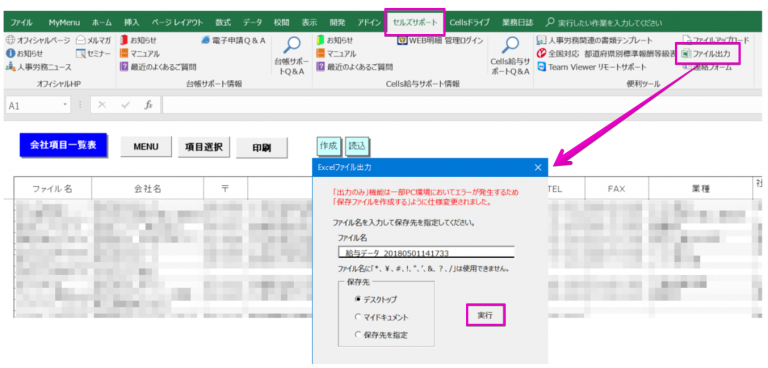Click ファイル出力 in 便利ツール group
The image size is (768, 368).
coord(707,53)
